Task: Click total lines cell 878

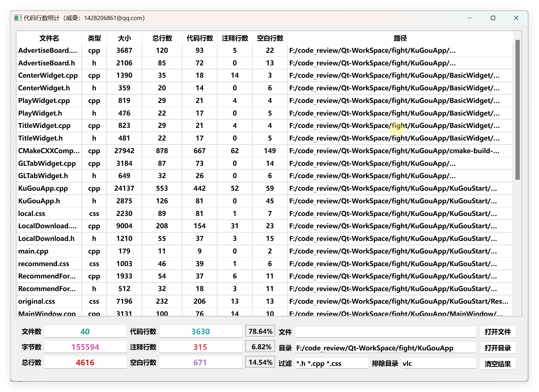Action: pyautogui.click(x=162, y=151)
